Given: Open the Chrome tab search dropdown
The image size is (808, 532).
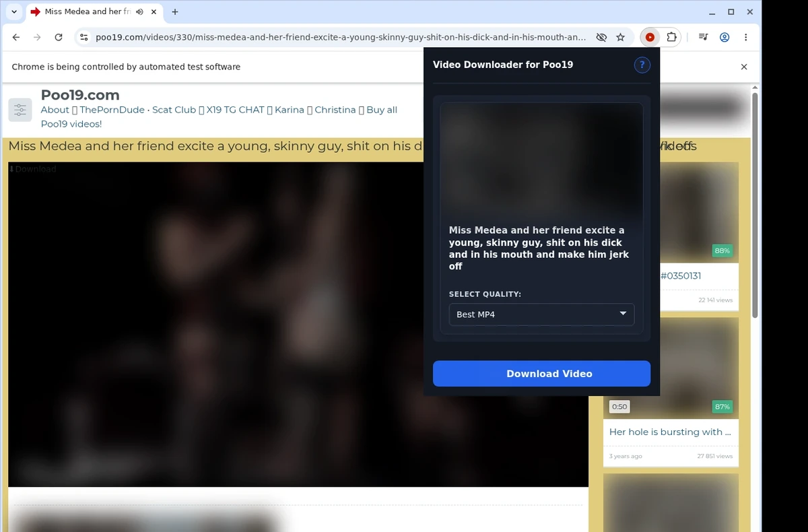Looking at the screenshot, I should click(x=14, y=12).
